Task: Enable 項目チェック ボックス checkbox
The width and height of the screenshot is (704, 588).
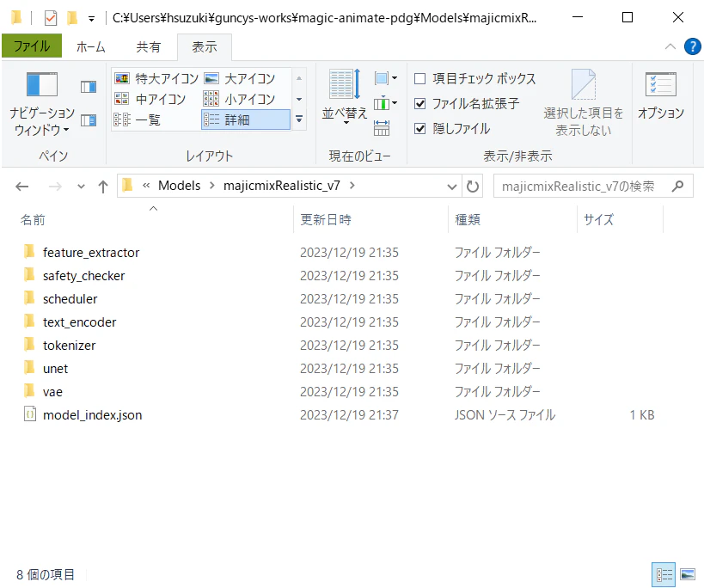Action: tap(419, 79)
